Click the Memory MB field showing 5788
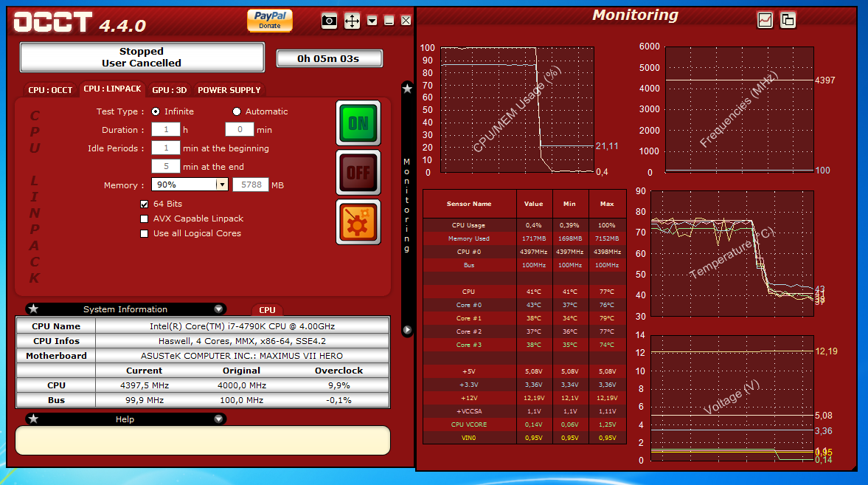 pos(251,185)
